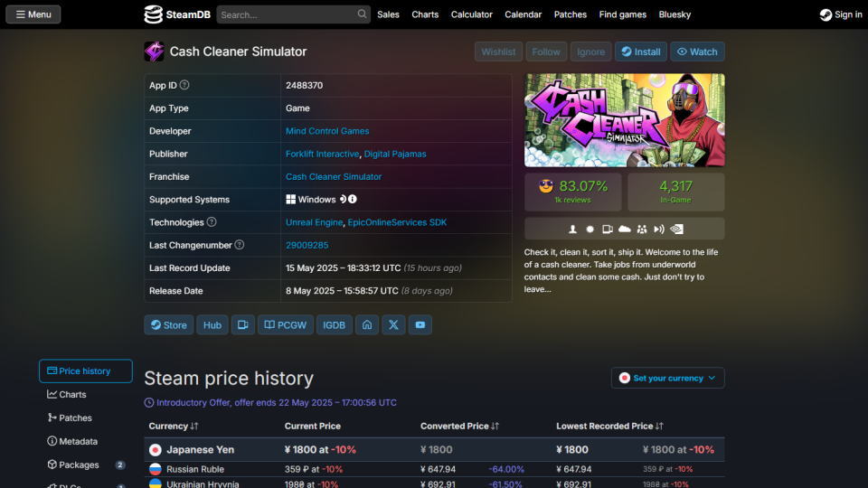Click the Steam Cloud feature icon
The width and height of the screenshot is (868, 488).
click(x=625, y=229)
